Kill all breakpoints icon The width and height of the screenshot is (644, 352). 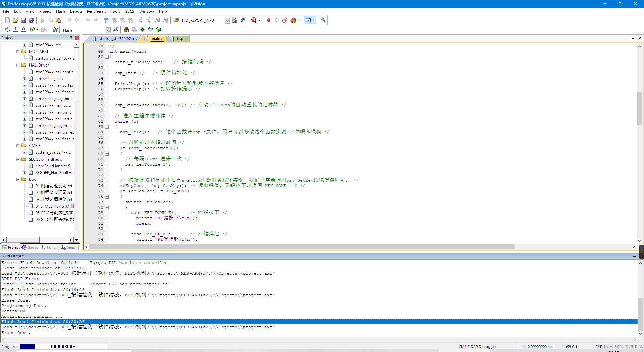(x=293, y=20)
